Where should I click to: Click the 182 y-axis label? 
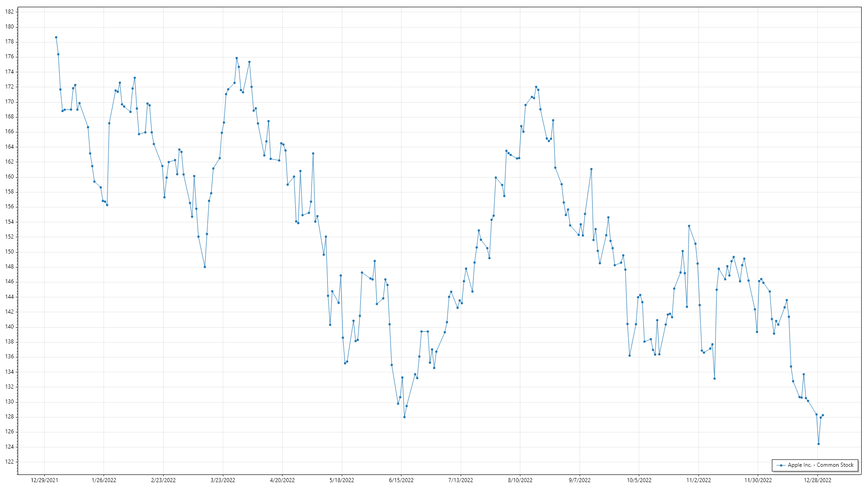[x=9, y=12]
